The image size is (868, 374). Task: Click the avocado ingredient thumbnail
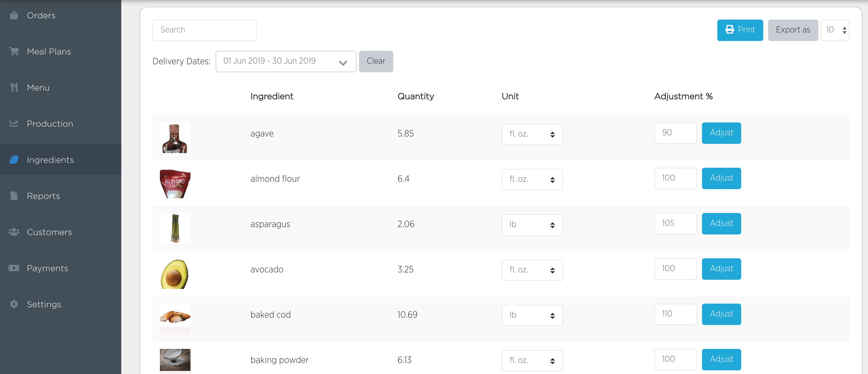coord(175,273)
